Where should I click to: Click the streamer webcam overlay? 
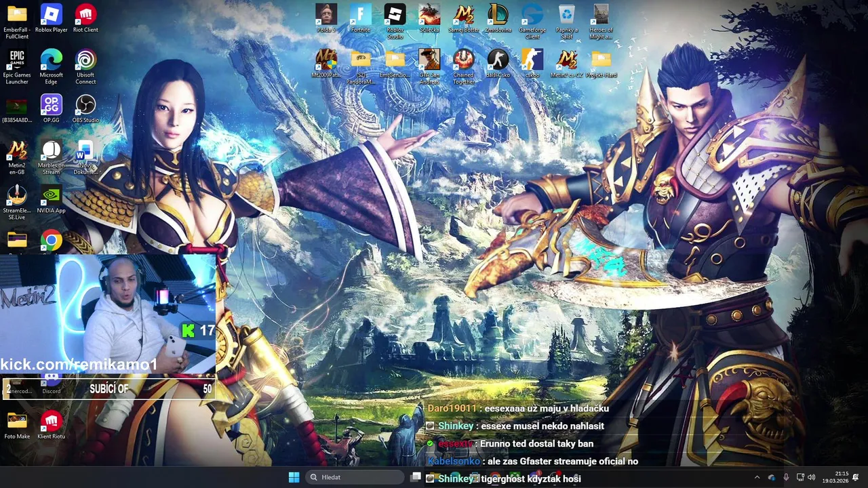pyautogui.click(x=108, y=315)
